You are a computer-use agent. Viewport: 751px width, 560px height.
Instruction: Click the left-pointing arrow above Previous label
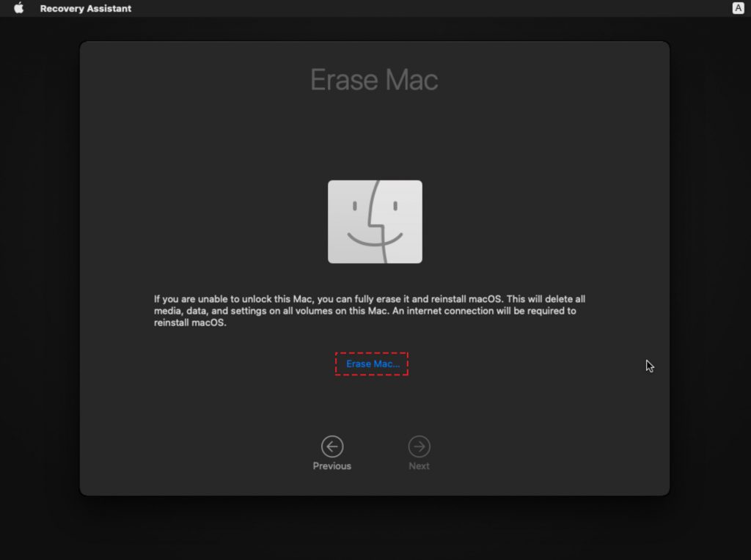tap(331, 446)
